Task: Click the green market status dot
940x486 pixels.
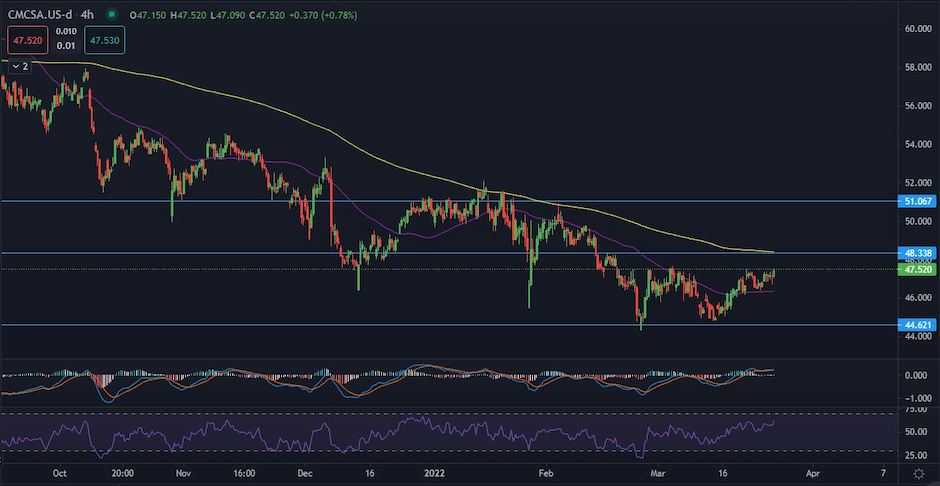Action: (110, 15)
